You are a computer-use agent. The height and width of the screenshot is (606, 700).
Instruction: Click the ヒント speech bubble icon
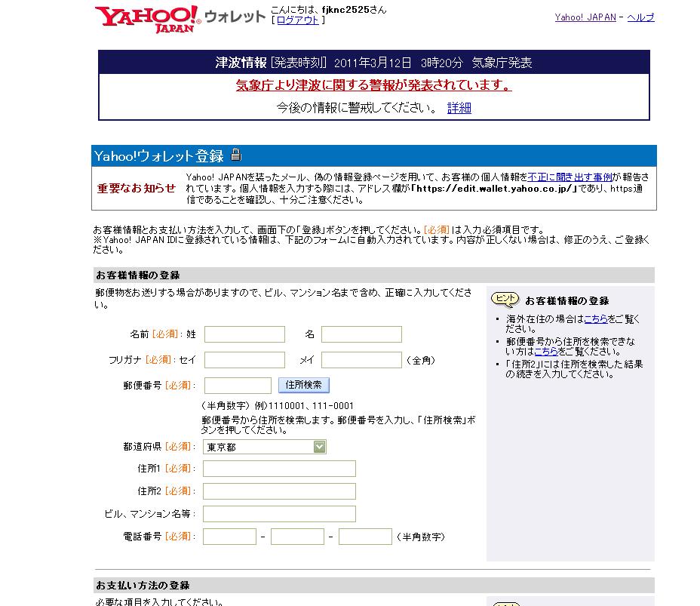coord(505,300)
